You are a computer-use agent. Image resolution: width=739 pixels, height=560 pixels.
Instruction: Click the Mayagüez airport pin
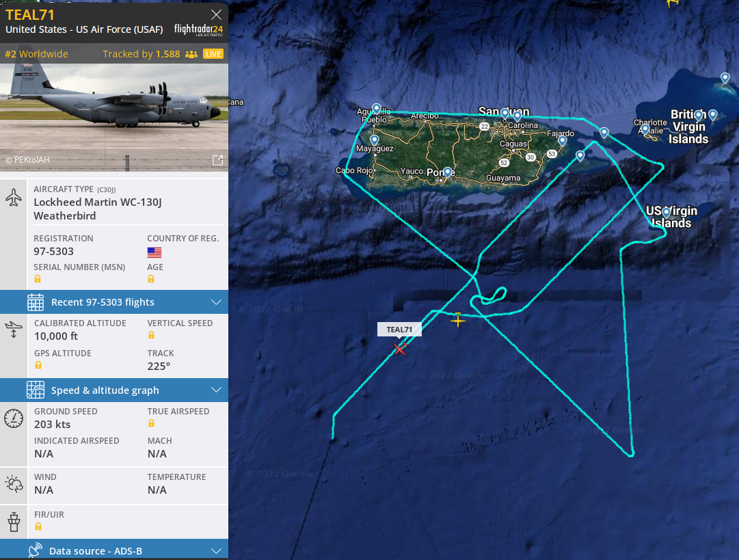[x=374, y=140]
